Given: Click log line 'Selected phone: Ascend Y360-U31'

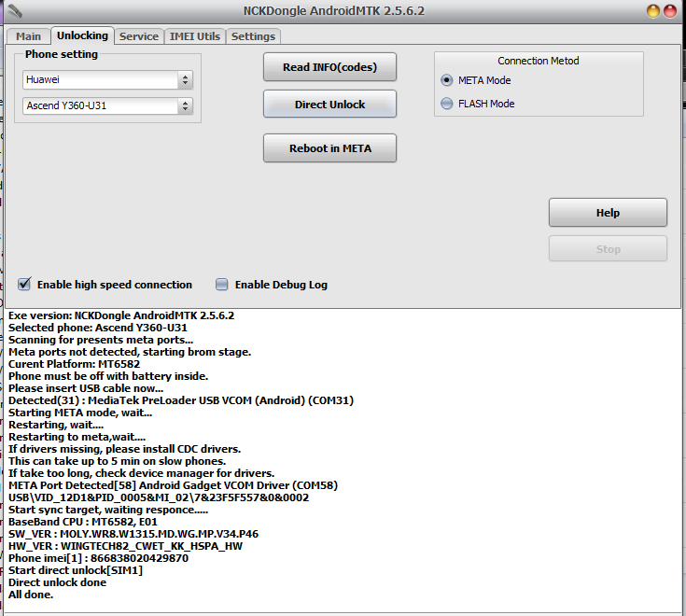Looking at the screenshot, I should (x=98, y=328).
